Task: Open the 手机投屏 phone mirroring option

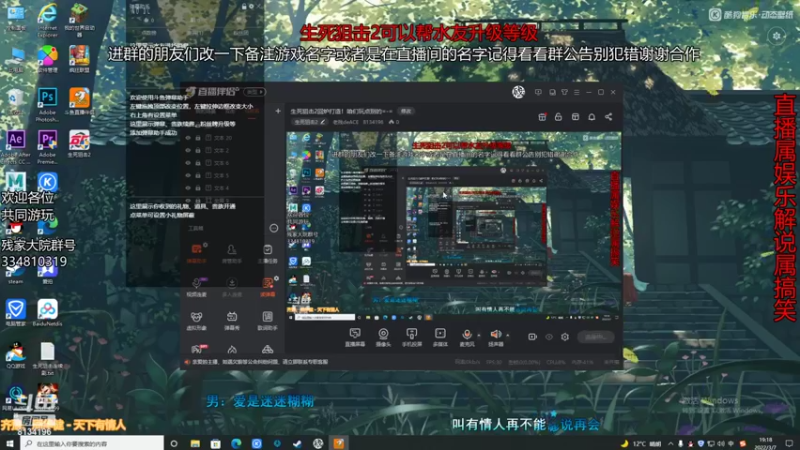Action: [x=411, y=337]
